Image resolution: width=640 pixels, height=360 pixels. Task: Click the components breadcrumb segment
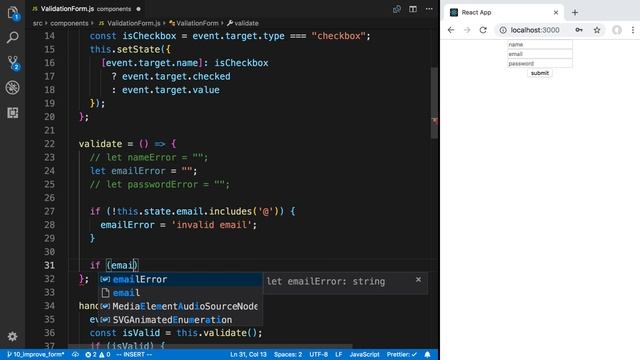click(x=69, y=23)
